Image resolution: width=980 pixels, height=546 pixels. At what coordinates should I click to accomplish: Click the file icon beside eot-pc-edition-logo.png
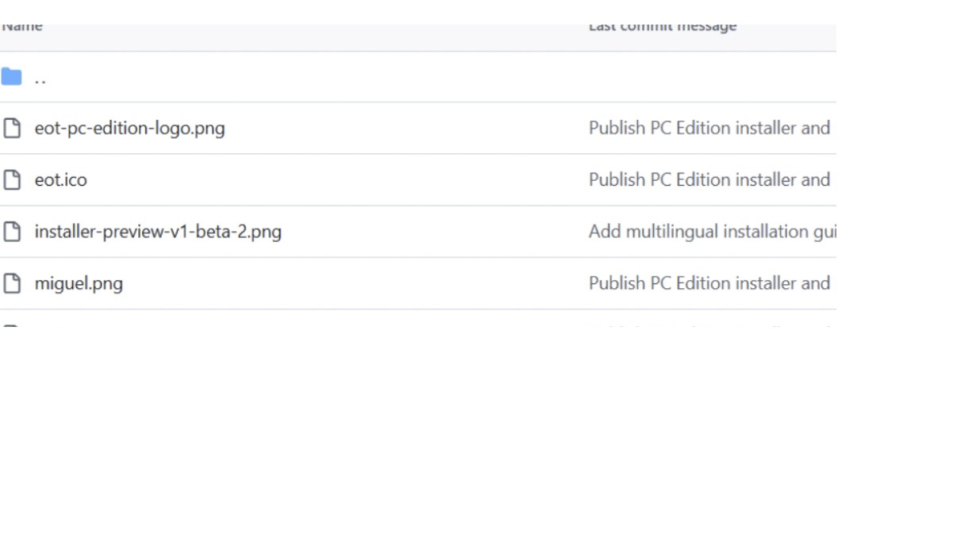[11, 128]
